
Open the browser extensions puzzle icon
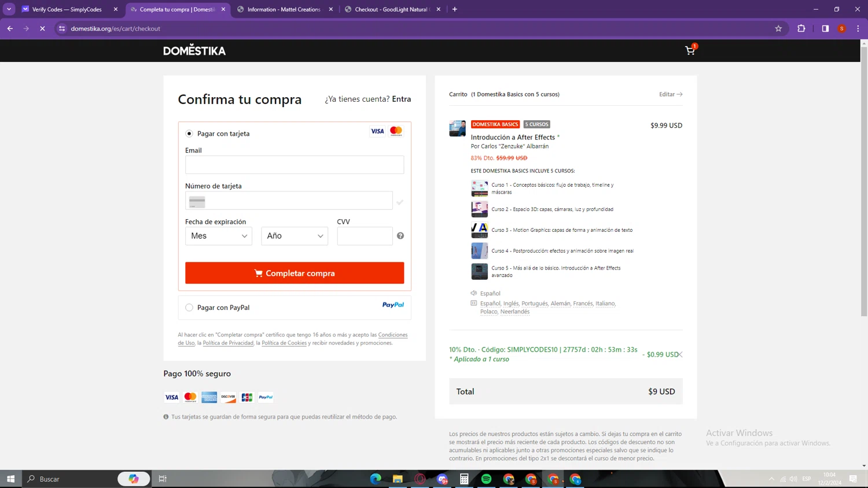[801, 28]
